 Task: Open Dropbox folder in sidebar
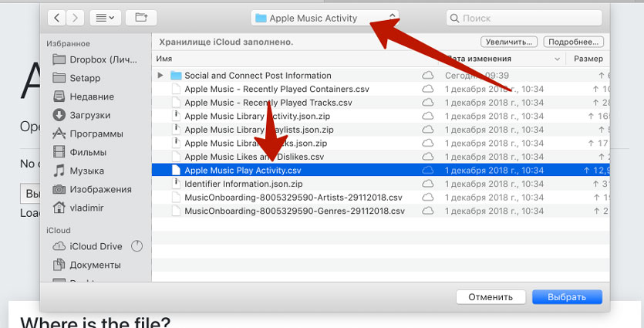click(96, 59)
